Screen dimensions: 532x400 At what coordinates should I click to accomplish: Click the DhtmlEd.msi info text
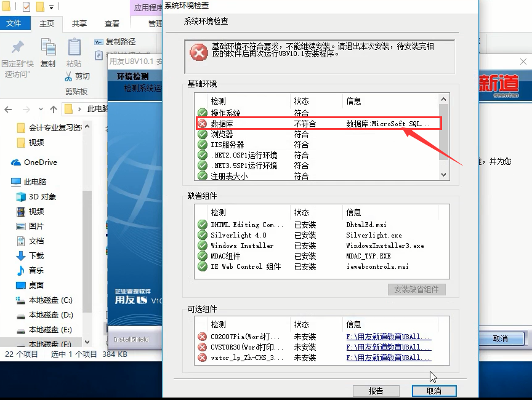(366, 225)
